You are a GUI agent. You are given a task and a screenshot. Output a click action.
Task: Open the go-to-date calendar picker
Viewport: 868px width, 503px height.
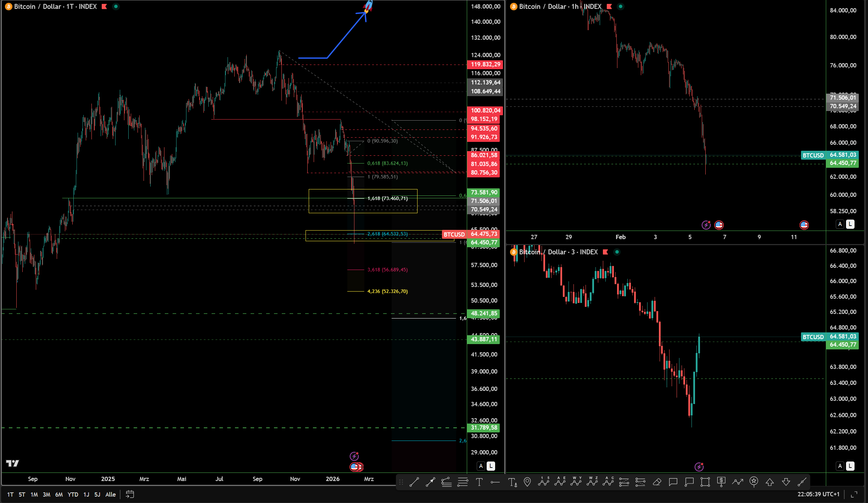click(130, 494)
